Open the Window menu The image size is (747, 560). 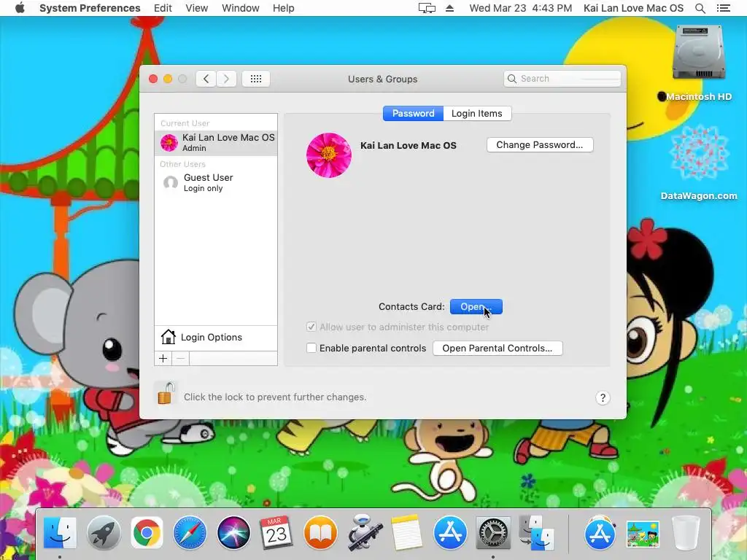[x=241, y=8]
